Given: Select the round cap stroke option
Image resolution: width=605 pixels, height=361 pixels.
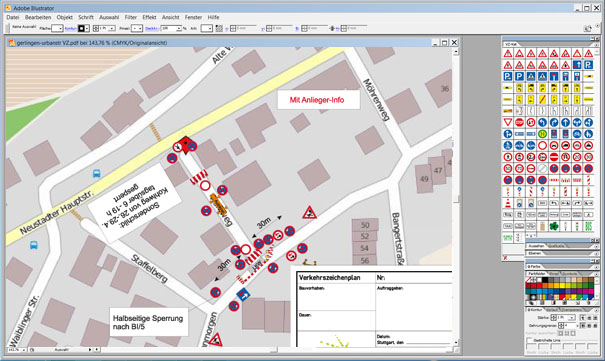Looking at the screenshot, I should [x=589, y=317].
